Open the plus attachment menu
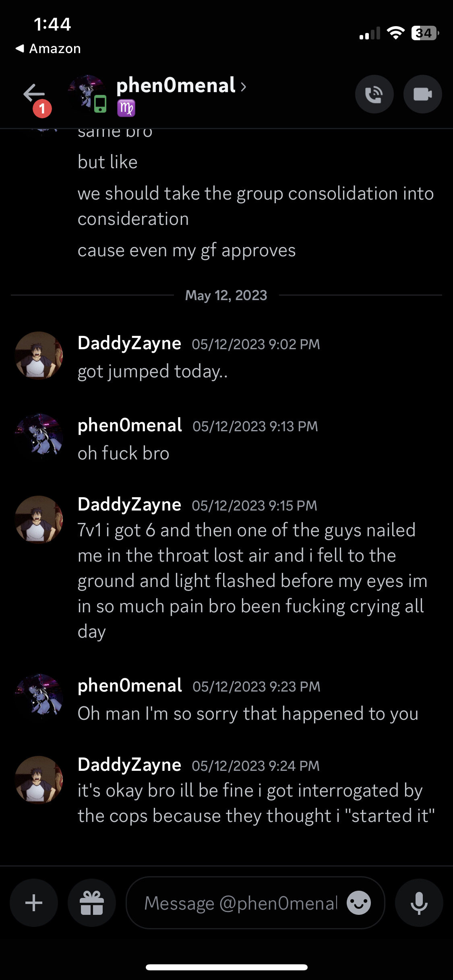The image size is (453, 980). coord(34,903)
